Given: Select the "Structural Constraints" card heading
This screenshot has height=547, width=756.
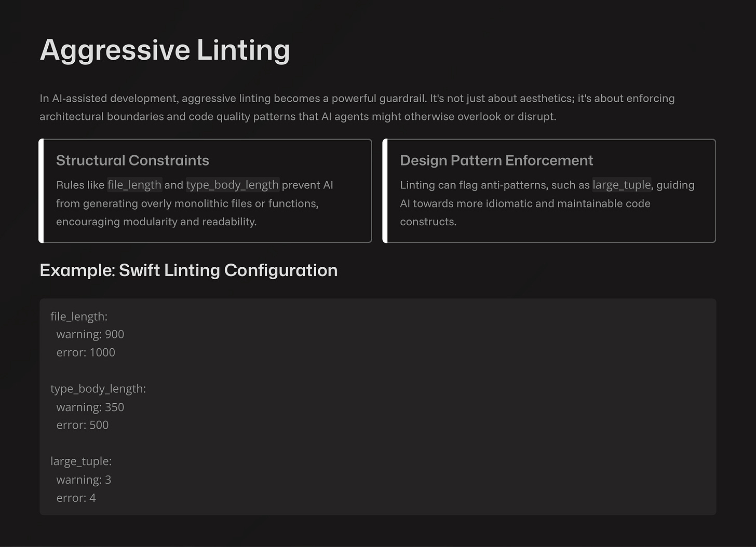Looking at the screenshot, I should tap(132, 160).
